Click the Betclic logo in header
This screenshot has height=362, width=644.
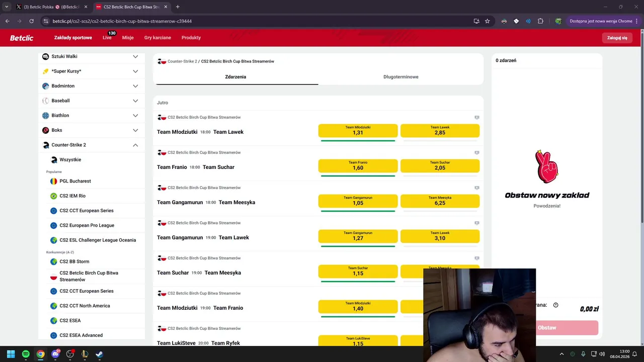pos(22,38)
